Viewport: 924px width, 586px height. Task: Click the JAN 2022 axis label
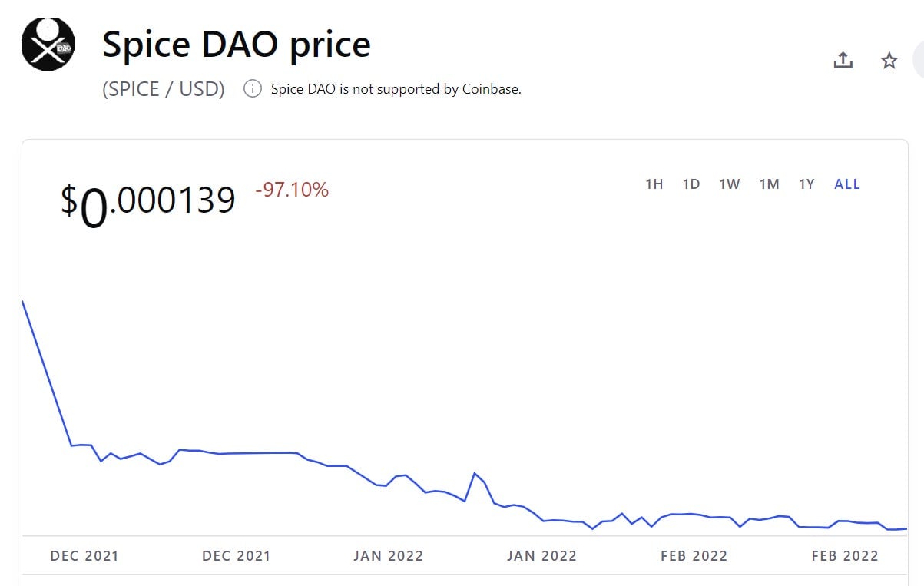pyautogui.click(x=389, y=555)
